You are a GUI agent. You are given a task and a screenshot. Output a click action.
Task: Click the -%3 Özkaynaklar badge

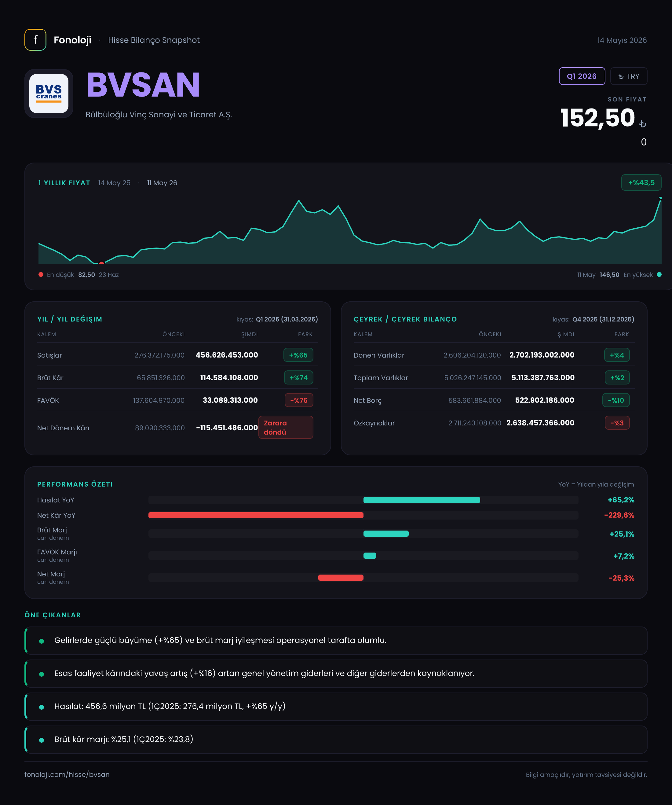(617, 423)
